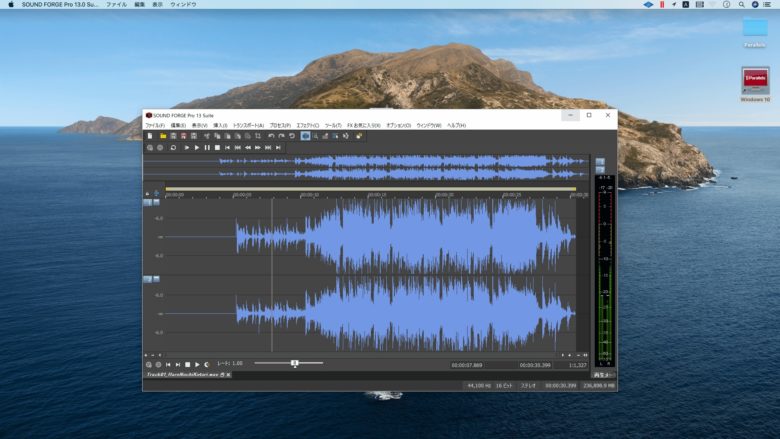Close the Track01 wave file tab
This screenshot has height=439, width=780.
point(228,375)
